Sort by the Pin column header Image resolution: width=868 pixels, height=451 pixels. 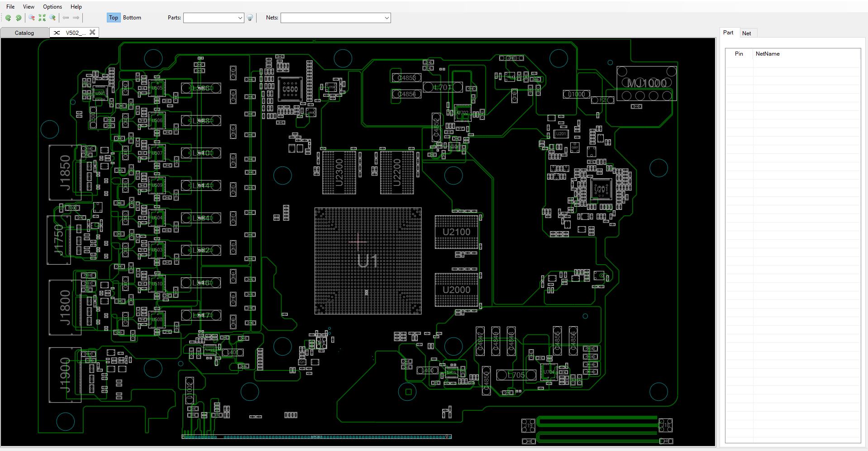coord(739,54)
